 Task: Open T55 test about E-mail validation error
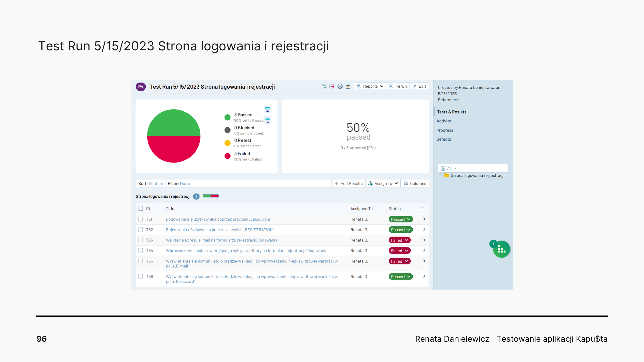[x=252, y=264]
